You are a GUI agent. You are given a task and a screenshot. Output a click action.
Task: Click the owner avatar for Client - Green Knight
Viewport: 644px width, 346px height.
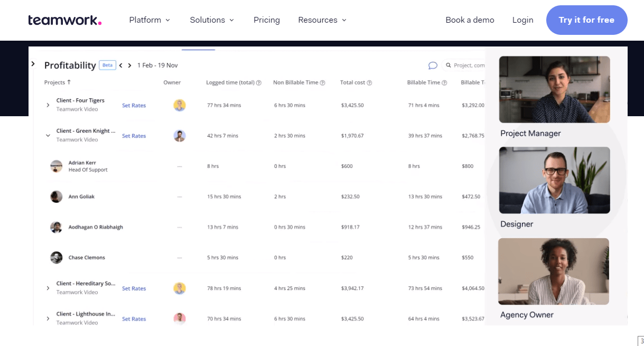(x=180, y=136)
